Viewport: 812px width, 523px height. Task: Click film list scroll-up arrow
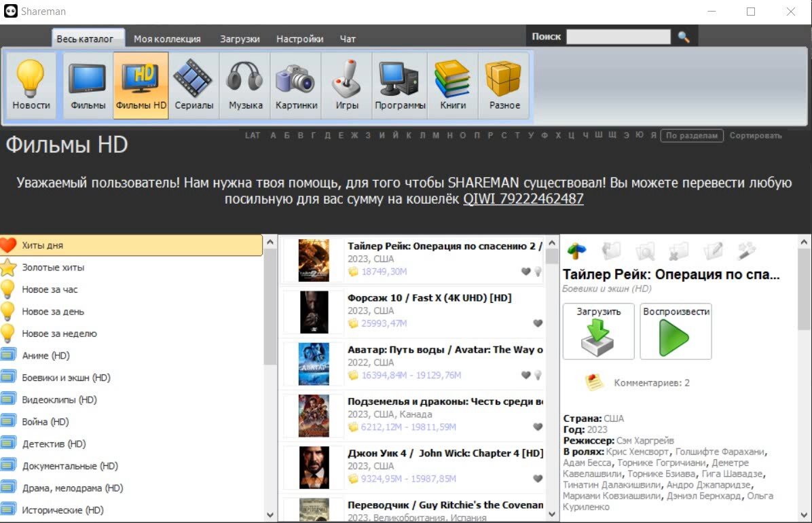tap(551, 242)
